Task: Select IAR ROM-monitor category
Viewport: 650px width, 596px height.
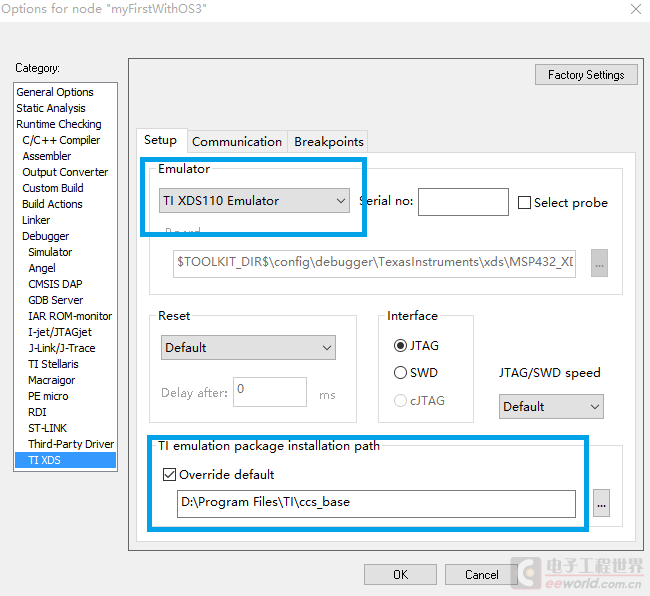Action: [70, 316]
